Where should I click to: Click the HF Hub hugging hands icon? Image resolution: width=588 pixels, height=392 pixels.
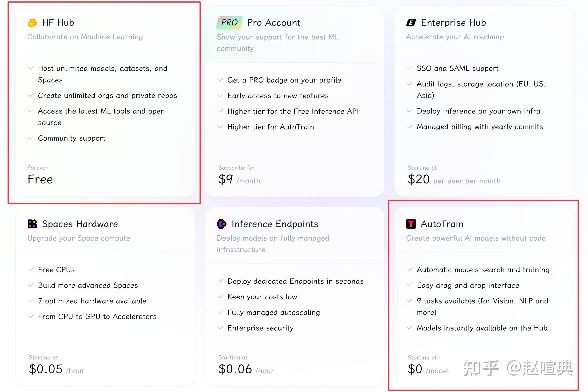pos(32,23)
